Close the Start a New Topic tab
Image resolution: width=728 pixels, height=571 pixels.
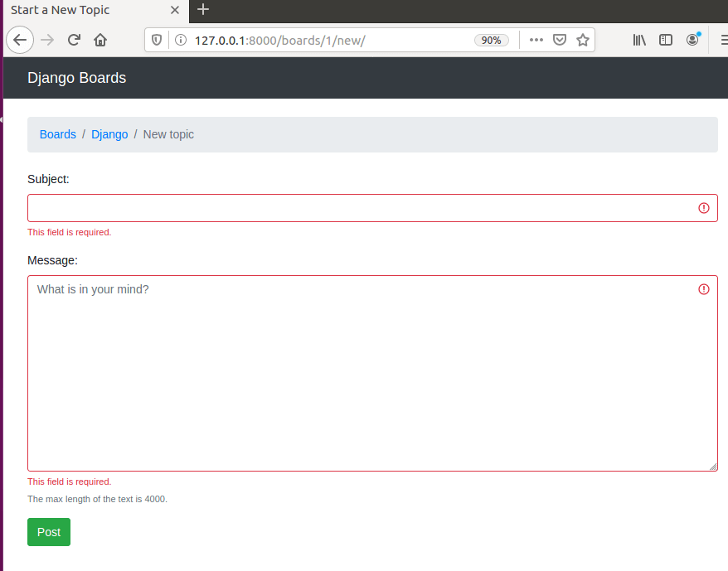pos(175,10)
